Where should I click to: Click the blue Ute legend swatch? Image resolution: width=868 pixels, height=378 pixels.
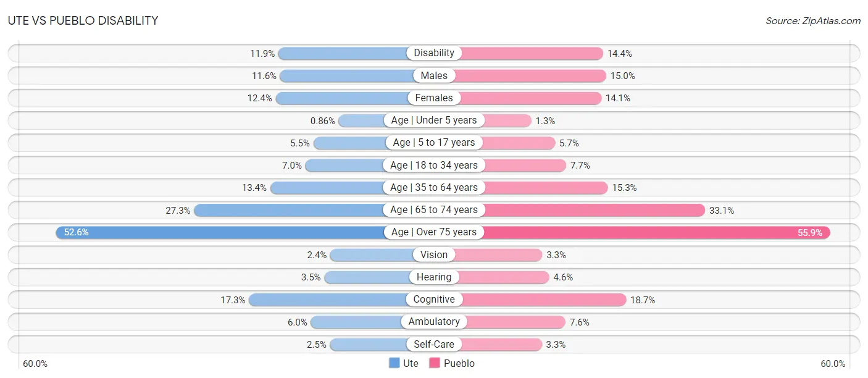[394, 363]
